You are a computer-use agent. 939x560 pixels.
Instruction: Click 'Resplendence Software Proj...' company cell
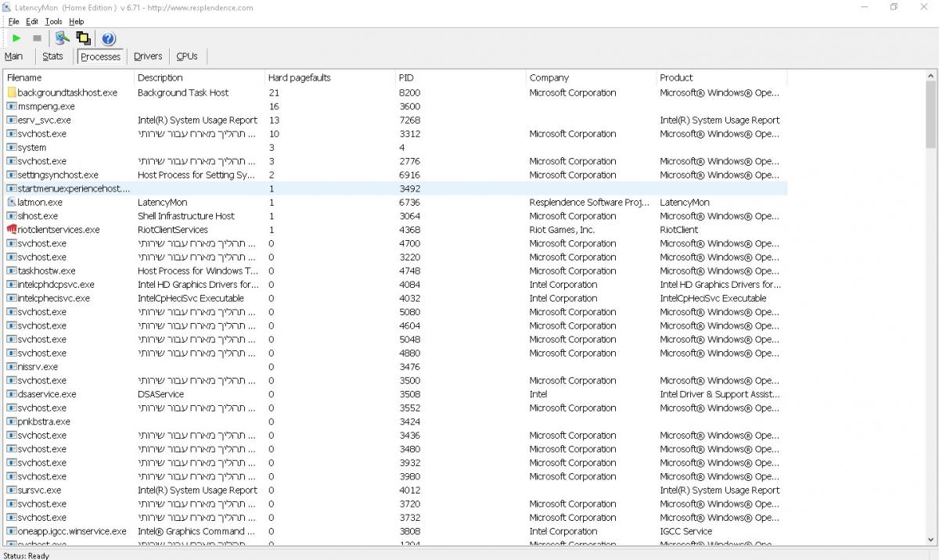click(x=589, y=202)
